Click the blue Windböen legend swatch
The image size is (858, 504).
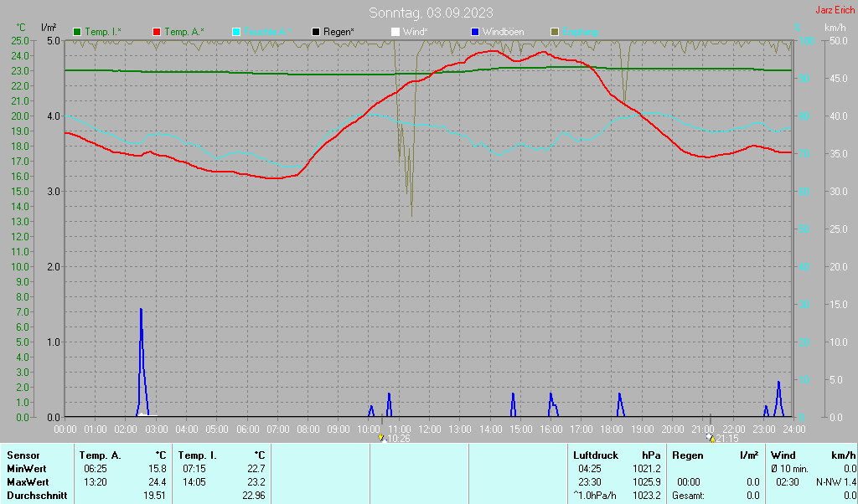click(x=475, y=33)
